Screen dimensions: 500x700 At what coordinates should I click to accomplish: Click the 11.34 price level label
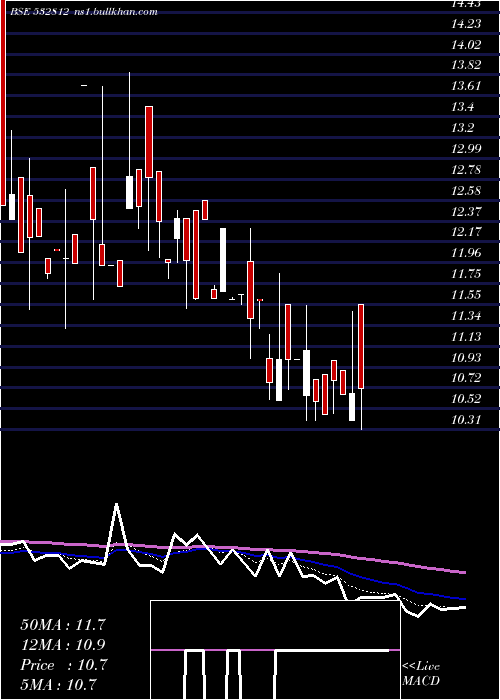tap(466, 316)
